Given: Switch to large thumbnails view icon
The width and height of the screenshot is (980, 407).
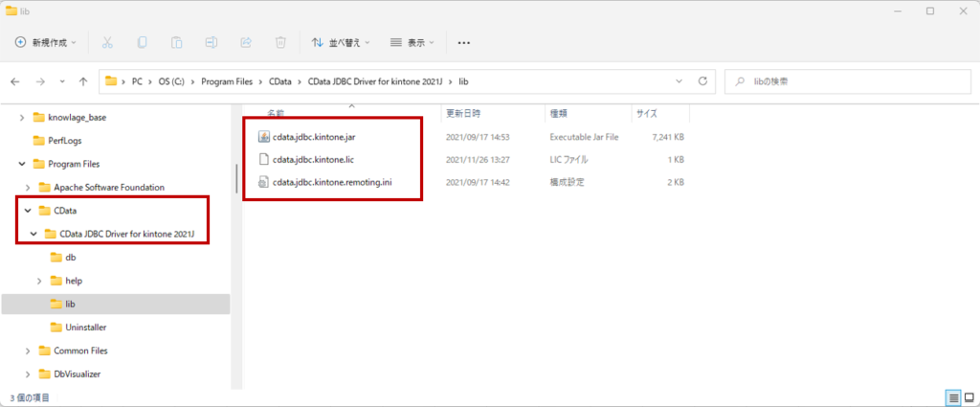Looking at the screenshot, I should [969, 397].
